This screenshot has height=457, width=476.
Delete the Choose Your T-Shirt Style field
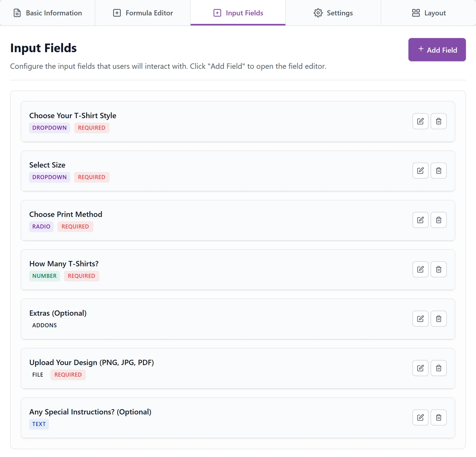coord(439,121)
